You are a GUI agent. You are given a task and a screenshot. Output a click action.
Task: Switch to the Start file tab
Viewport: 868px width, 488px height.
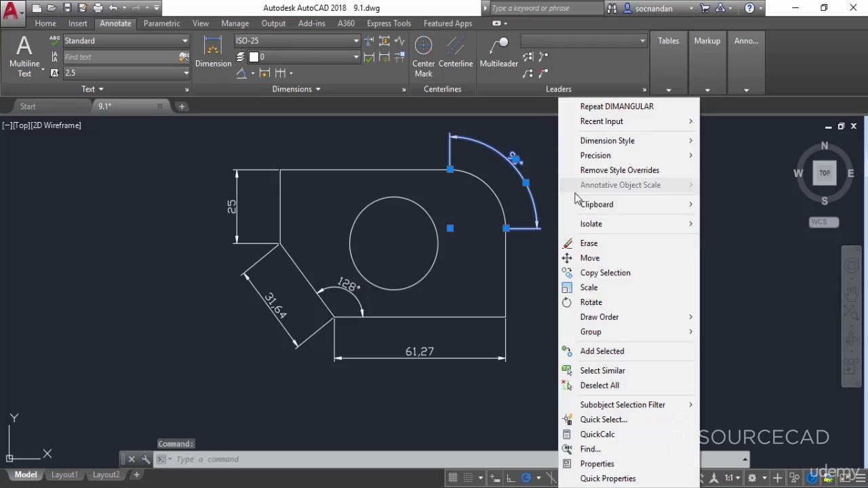tap(28, 106)
